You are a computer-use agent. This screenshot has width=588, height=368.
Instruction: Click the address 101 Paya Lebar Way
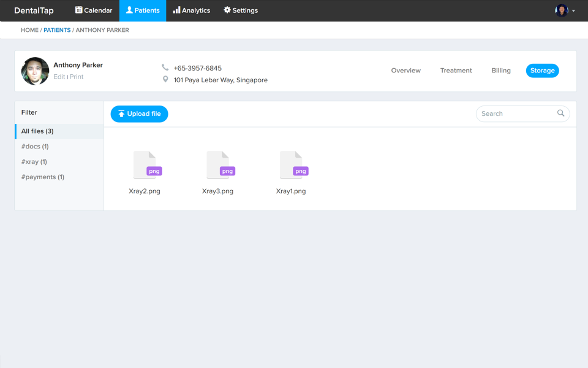coord(221,80)
